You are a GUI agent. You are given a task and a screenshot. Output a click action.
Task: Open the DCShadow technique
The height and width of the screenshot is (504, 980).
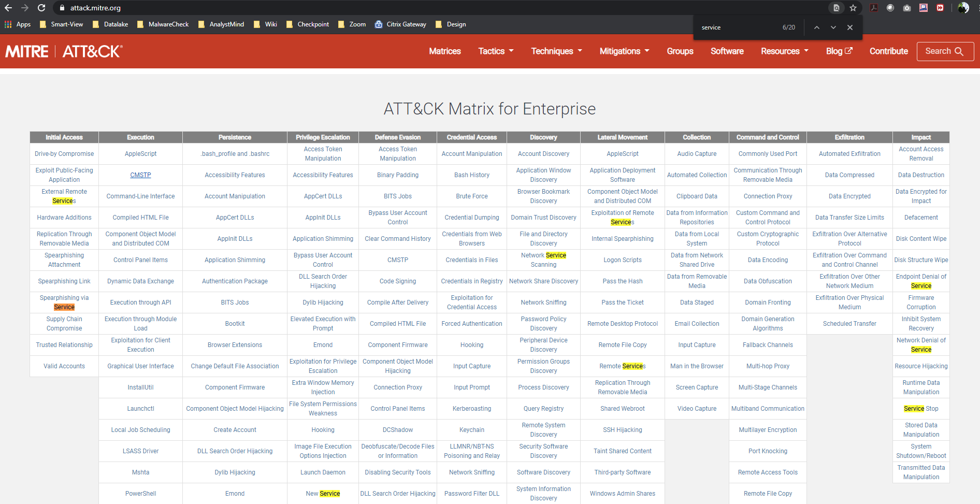pyautogui.click(x=398, y=430)
